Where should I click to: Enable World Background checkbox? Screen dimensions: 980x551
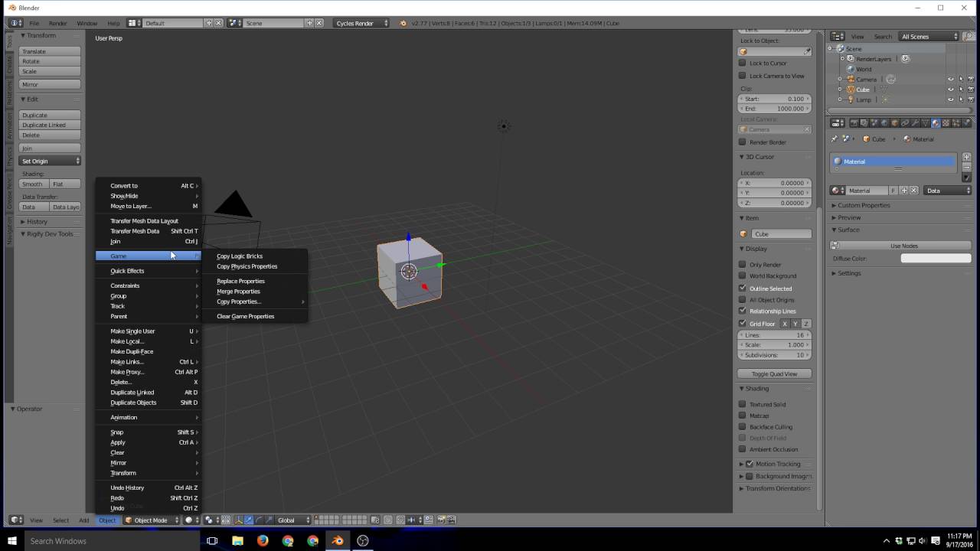coord(742,275)
